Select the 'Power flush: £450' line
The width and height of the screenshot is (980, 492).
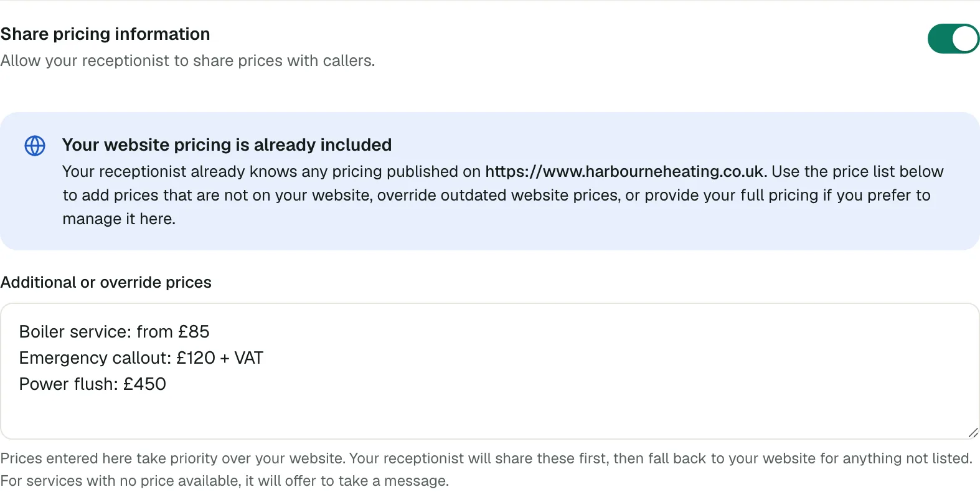click(93, 384)
